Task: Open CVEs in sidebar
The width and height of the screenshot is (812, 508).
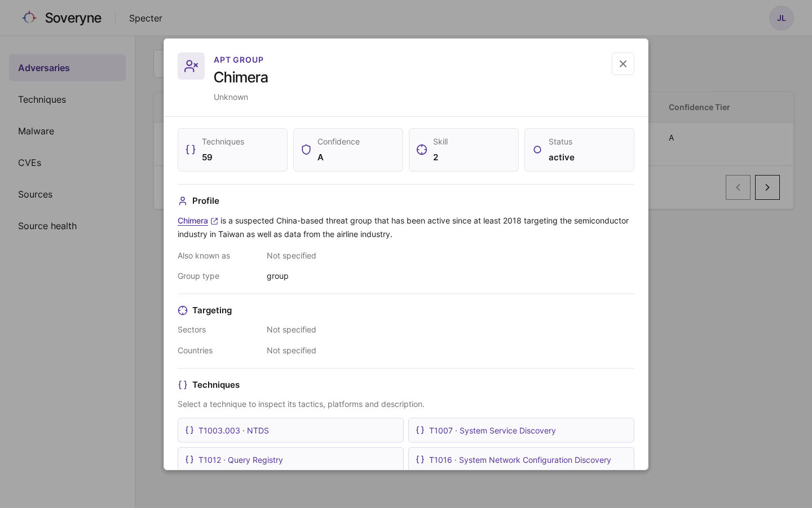Action: point(67,163)
